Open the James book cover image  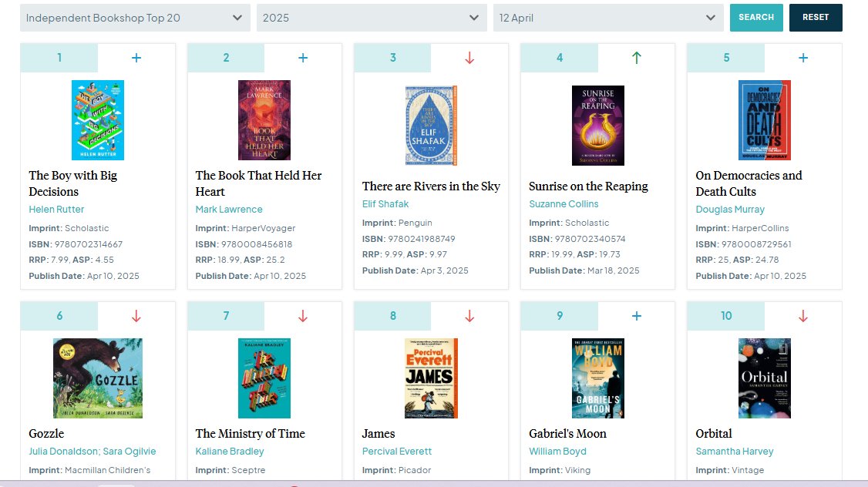(x=431, y=378)
